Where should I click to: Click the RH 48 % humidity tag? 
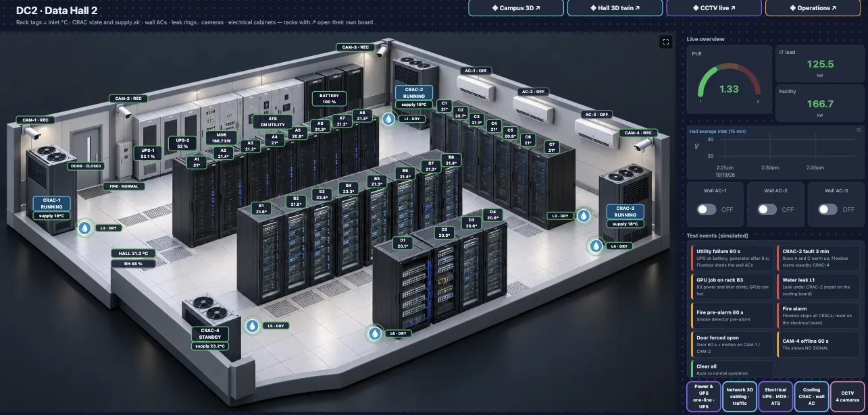pos(133,264)
